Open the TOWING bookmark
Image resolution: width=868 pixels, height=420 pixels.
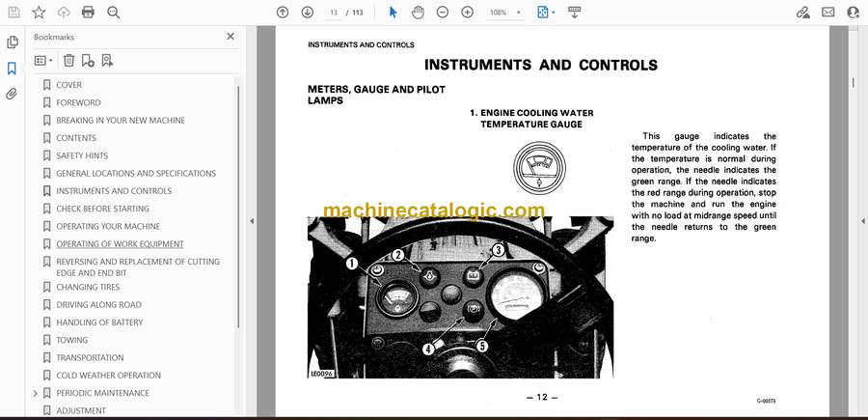[72, 340]
